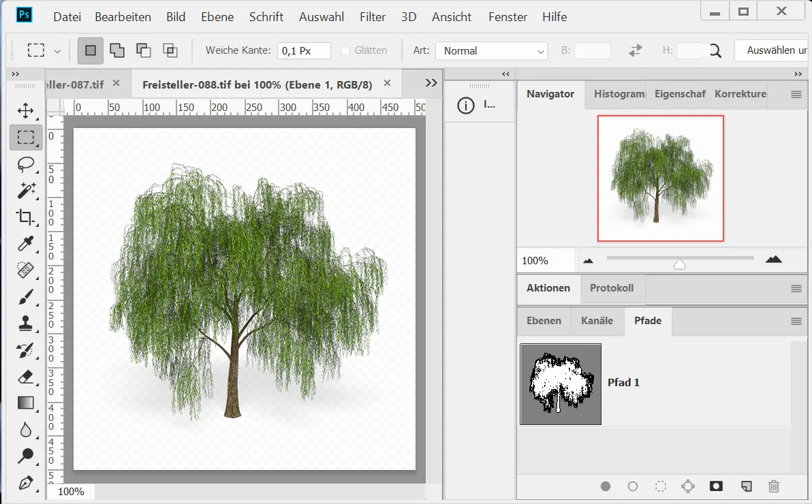
Task: Open the Filter menu
Action: point(373,17)
